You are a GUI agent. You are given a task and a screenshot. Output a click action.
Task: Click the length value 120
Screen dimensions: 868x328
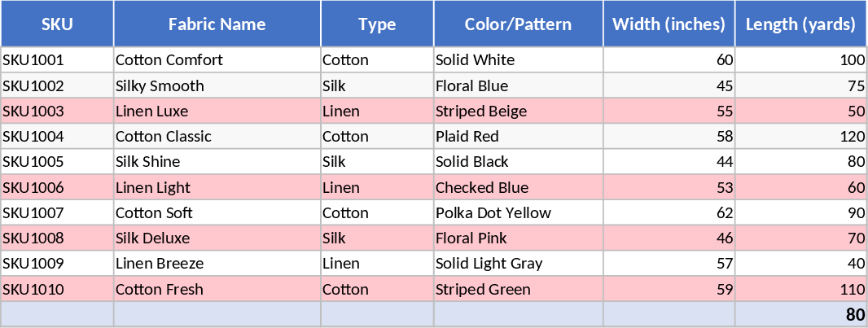click(800, 137)
